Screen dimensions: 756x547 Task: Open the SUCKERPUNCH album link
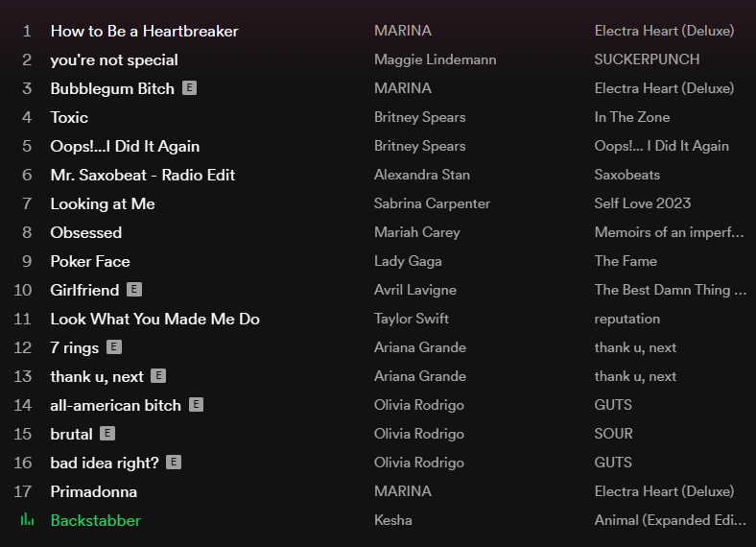pyautogui.click(x=647, y=59)
